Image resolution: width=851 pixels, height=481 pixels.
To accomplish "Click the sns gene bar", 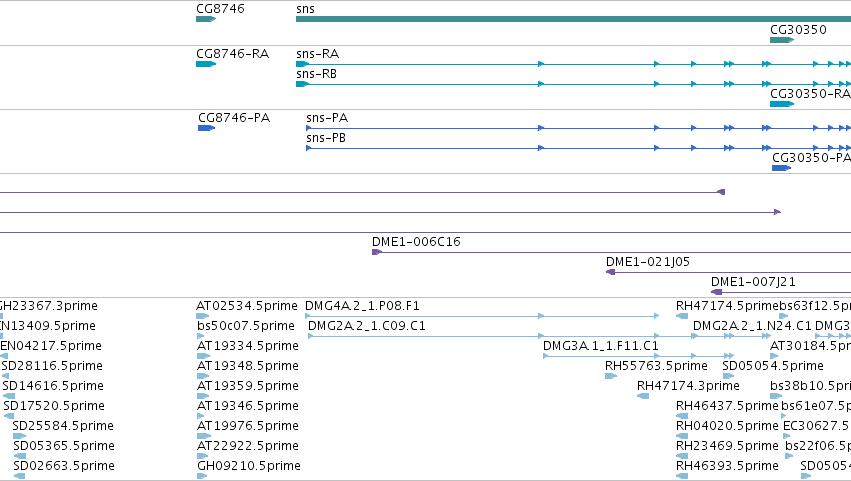I will coord(573,19).
